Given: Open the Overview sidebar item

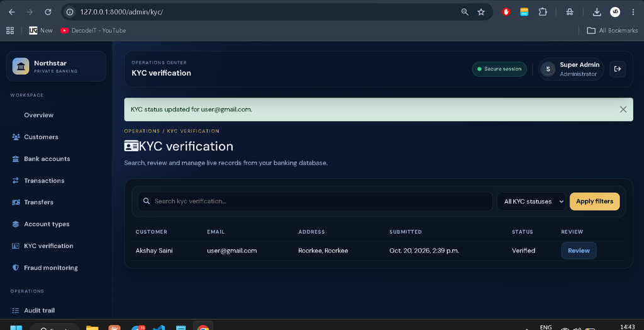Looking at the screenshot, I should (x=38, y=115).
